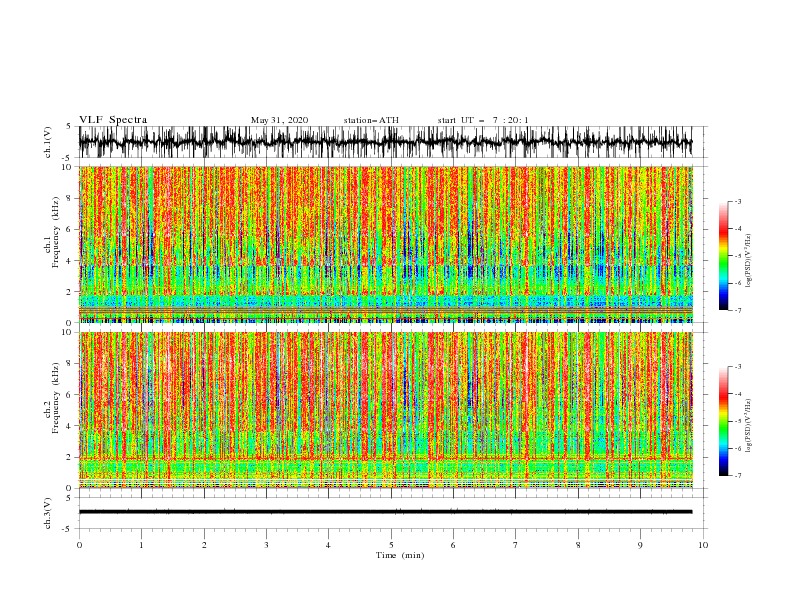The width and height of the screenshot is (792, 612).
Task: Click the ch.2 spectrogram panel
Action: (385, 410)
